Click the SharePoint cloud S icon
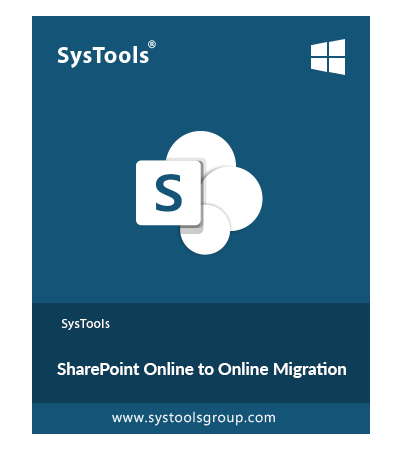This screenshot has height=450, width=400. tap(199, 193)
